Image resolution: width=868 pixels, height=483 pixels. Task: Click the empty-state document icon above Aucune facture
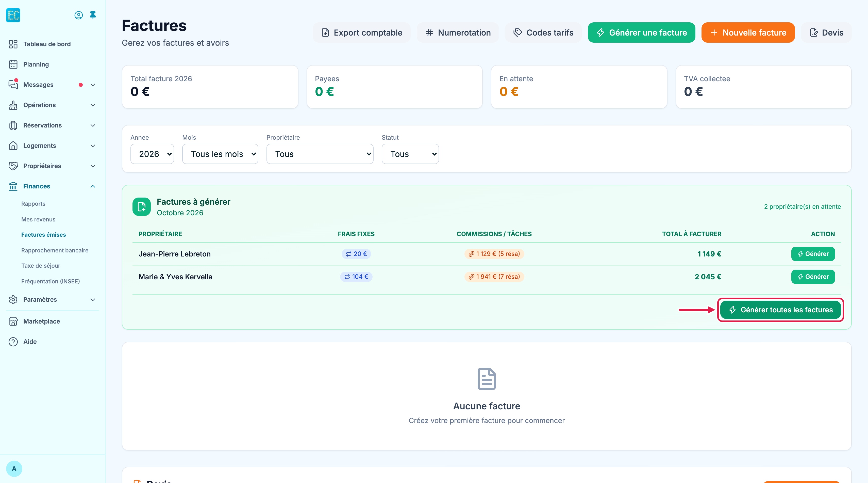(x=487, y=379)
